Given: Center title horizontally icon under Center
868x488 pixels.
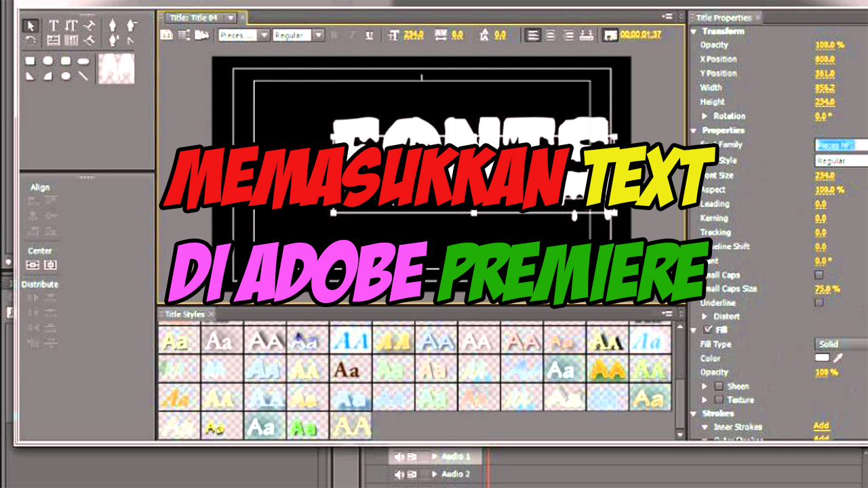Looking at the screenshot, I should click(x=50, y=265).
